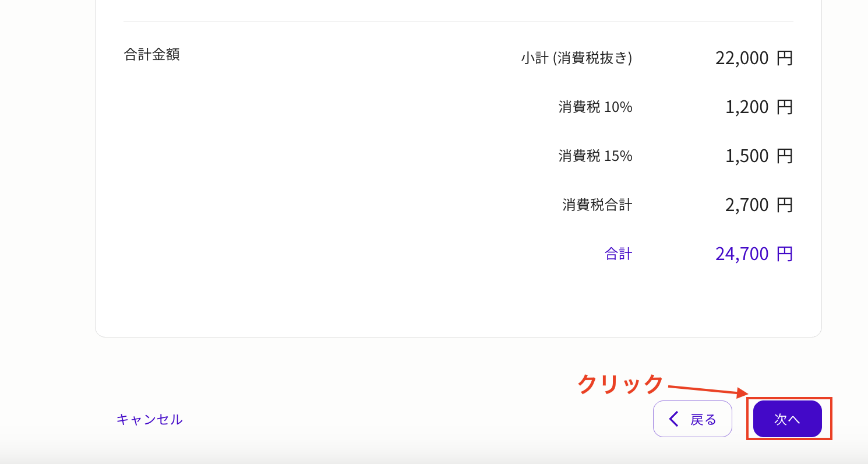
Task: Click the divider line above 合計金額
Action: (457, 21)
